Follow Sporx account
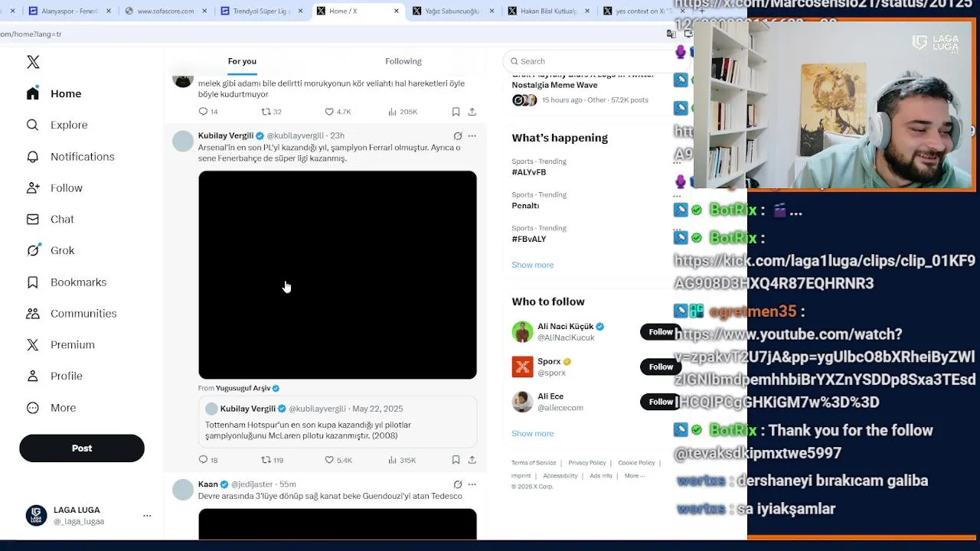Screen dimensions: 980x551 660,367
